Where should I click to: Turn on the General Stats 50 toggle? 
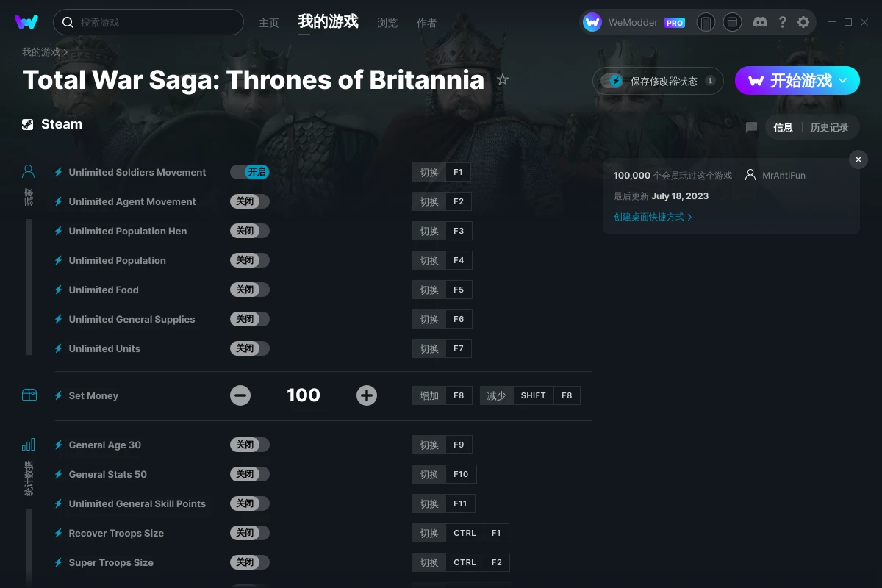tap(250, 474)
